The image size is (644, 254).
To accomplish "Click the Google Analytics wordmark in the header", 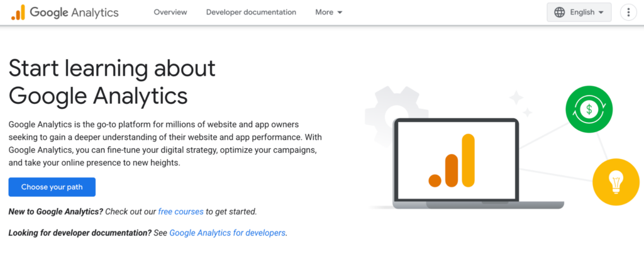I will click(74, 13).
